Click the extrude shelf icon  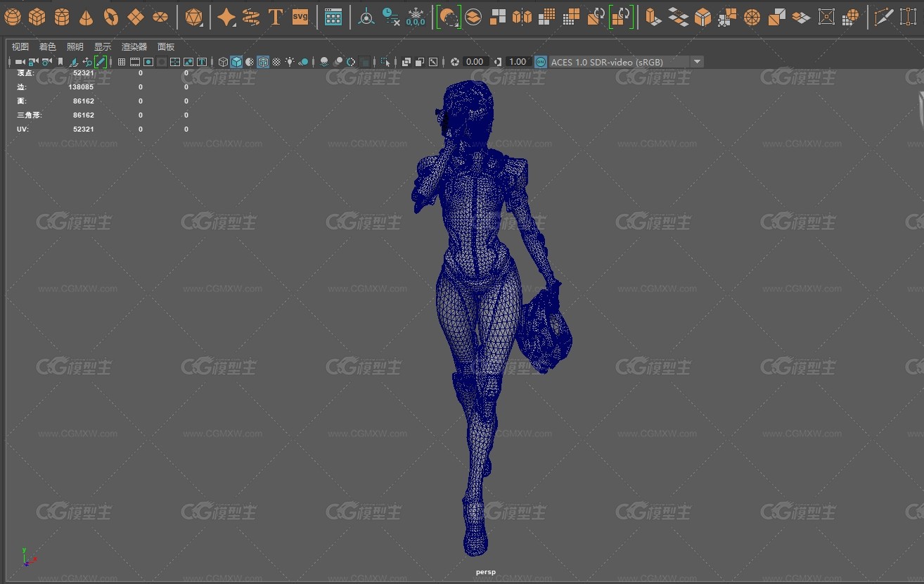653,16
